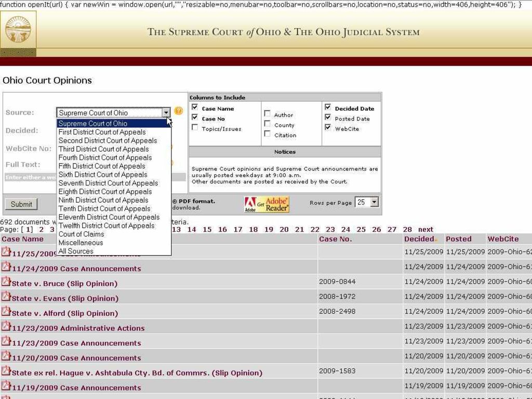
Task: Choose Sixth District Court of Appeals
Action: pyautogui.click(x=114, y=175)
